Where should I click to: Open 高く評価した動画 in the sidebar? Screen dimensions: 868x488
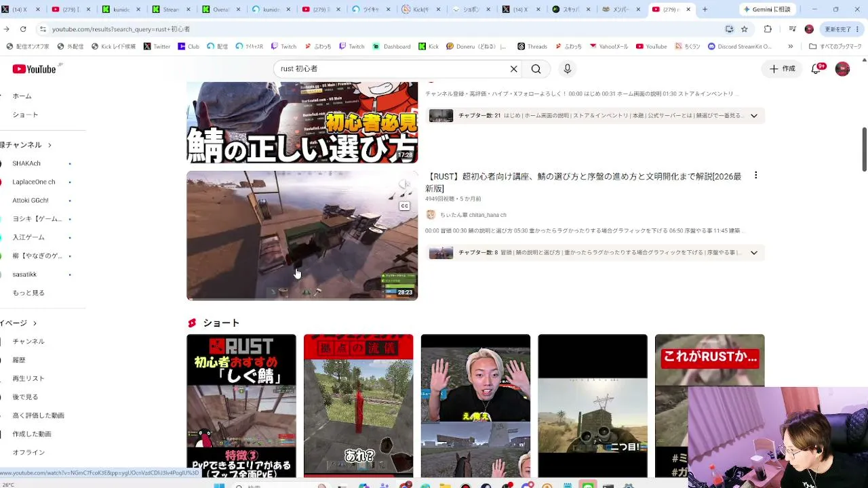coord(38,415)
